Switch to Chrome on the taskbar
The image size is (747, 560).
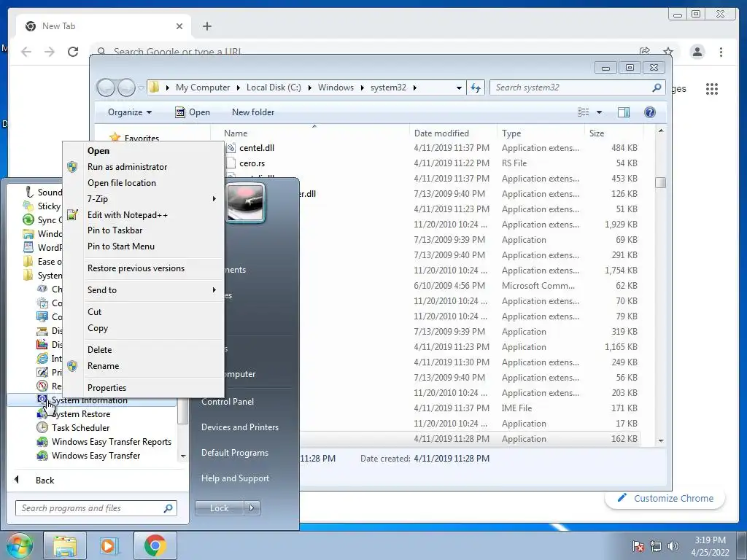155,545
